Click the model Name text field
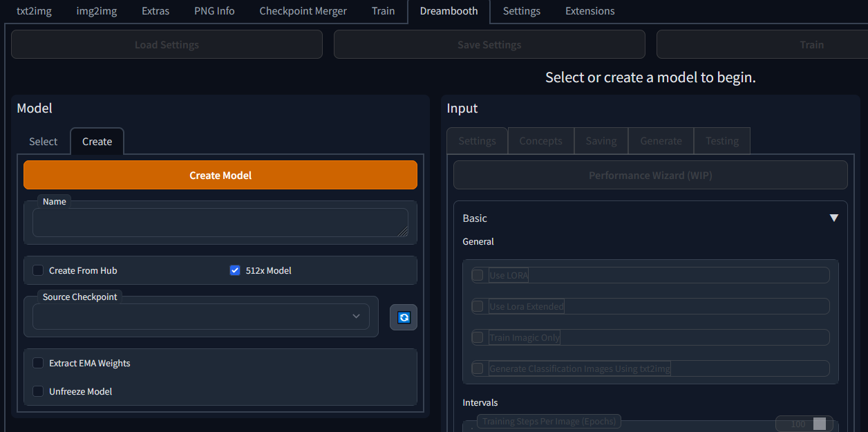Viewport: 868px width, 432px height. pyautogui.click(x=220, y=223)
